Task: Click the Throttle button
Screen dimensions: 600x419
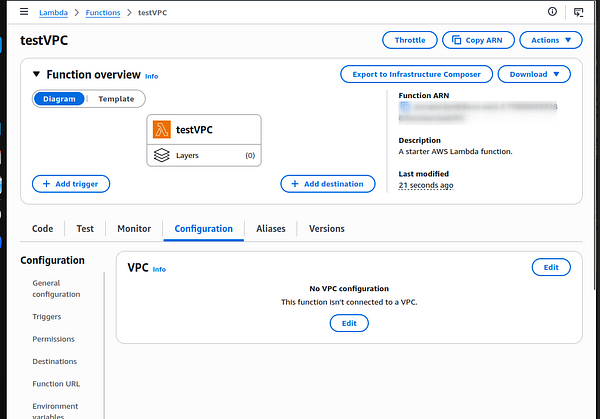Action: click(409, 40)
